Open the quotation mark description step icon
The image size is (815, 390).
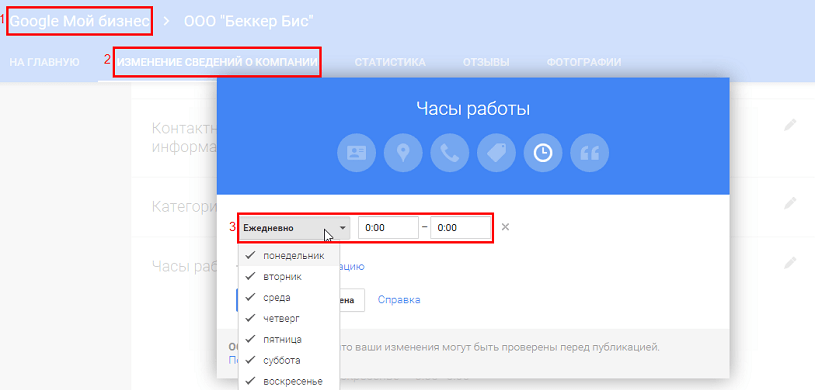(589, 152)
